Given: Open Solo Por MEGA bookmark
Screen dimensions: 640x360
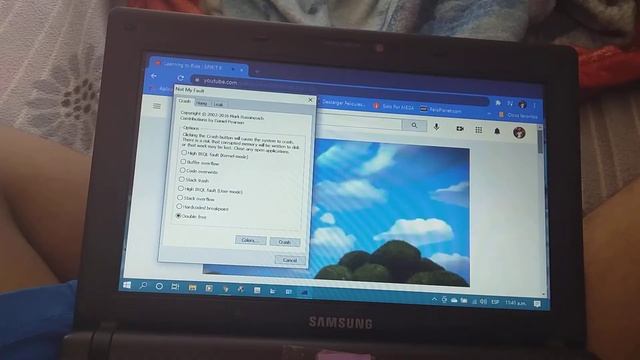Looking at the screenshot, I should 393,107.
